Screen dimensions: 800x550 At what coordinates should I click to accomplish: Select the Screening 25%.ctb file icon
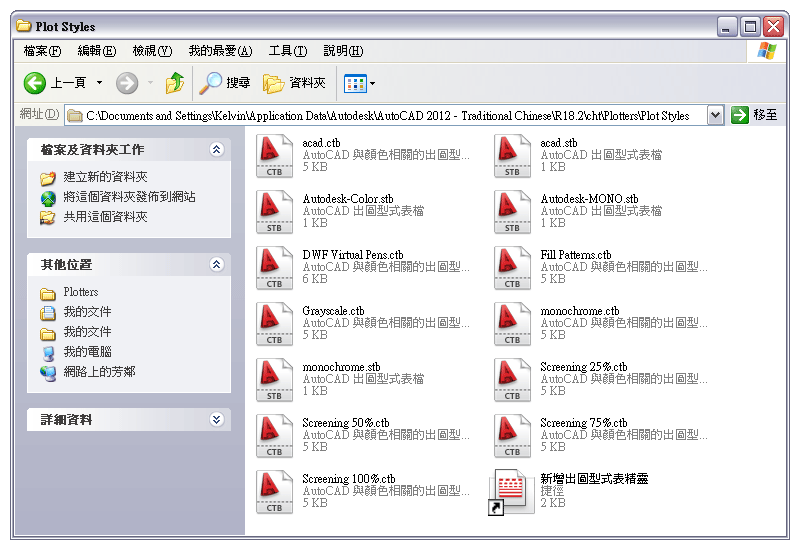click(513, 380)
